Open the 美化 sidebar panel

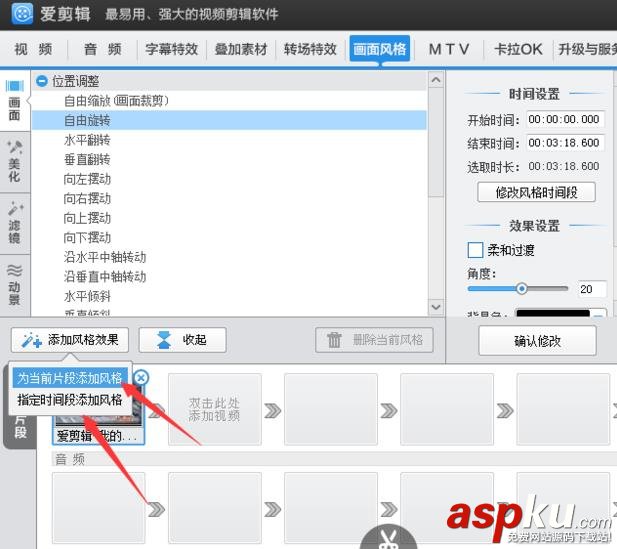(x=15, y=162)
